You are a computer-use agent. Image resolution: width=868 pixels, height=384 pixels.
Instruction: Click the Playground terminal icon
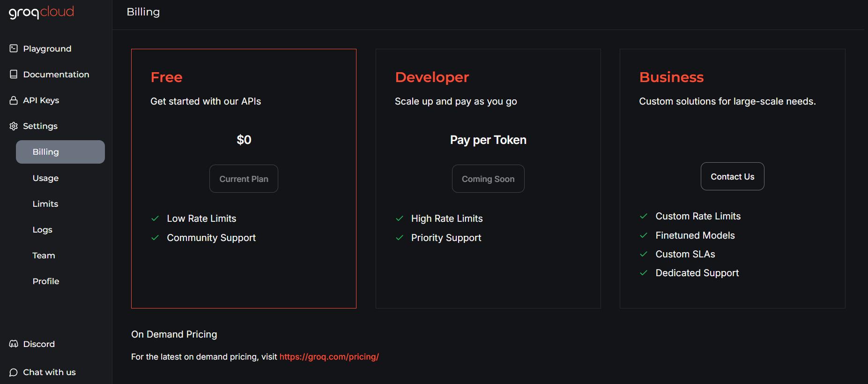(x=14, y=48)
